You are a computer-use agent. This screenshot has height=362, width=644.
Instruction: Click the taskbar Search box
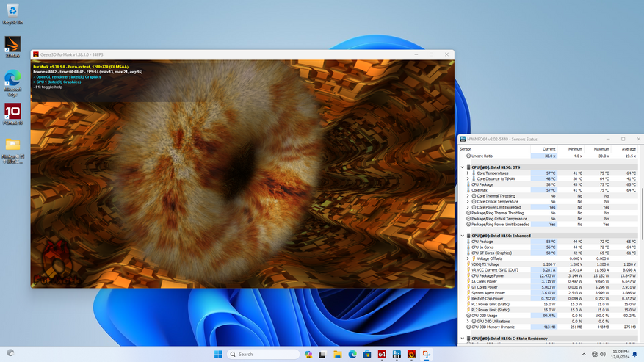(261, 354)
